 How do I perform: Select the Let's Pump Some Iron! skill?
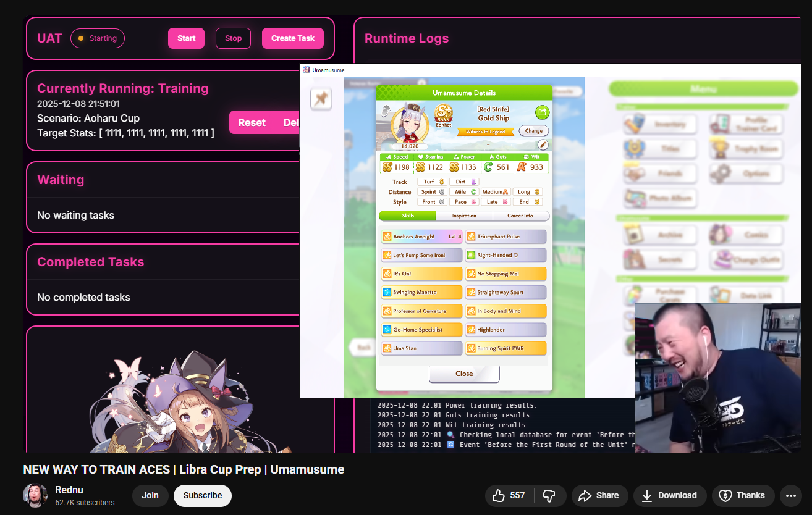tap(422, 255)
